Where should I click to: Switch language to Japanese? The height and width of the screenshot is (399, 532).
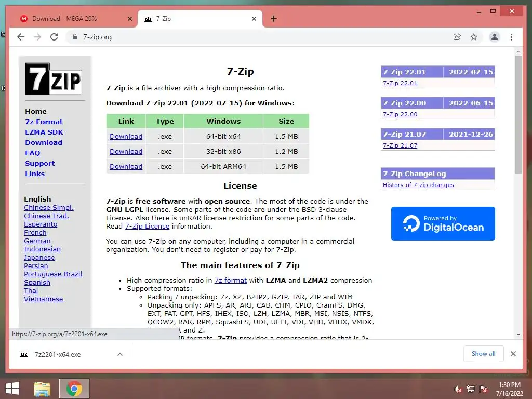pyautogui.click(x=39, y=258)
